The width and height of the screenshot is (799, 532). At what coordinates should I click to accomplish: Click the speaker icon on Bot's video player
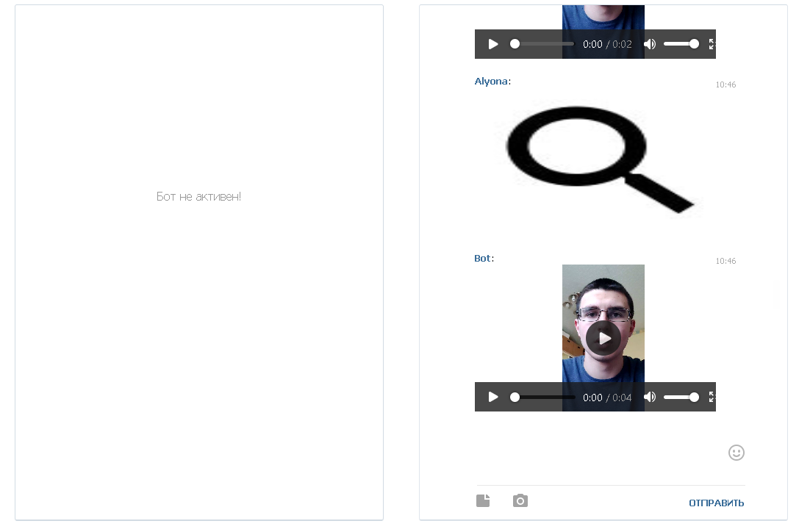tap(650, 397)
